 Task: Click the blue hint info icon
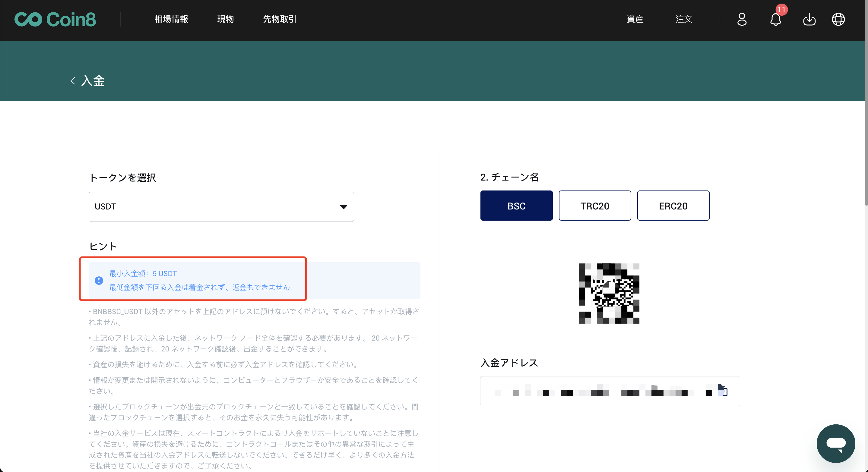(x=99, y=280)
